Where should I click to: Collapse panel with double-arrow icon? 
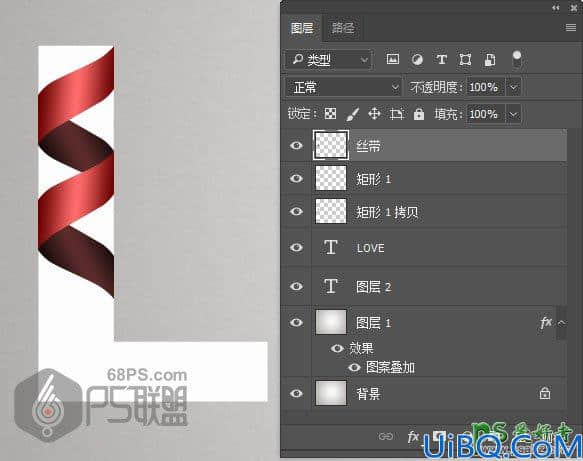(555, 8)
